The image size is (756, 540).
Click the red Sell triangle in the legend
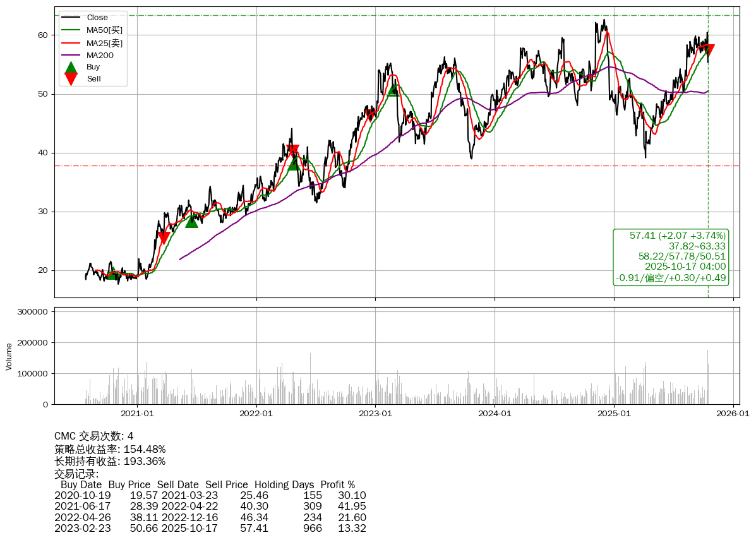[x=71, y=78]
